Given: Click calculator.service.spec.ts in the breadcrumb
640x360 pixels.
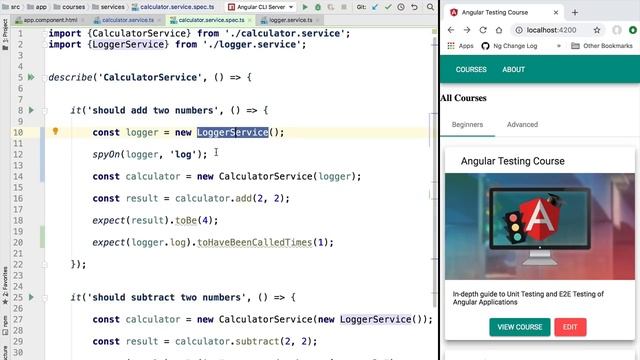Looking at the screenshot, I should pyautogui.click(x=173, y=7).
